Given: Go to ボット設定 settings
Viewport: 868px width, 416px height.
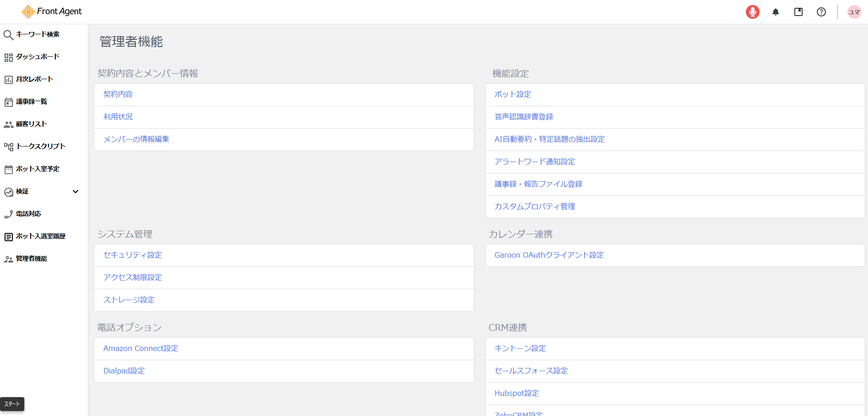Looking at the screenshot, I should (513, 94).
